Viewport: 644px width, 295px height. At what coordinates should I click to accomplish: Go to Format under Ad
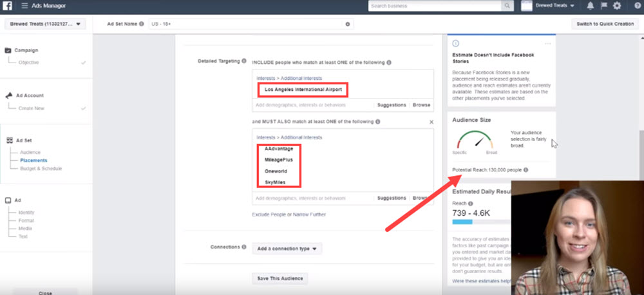pyautogui.click(x=26, y=221)
